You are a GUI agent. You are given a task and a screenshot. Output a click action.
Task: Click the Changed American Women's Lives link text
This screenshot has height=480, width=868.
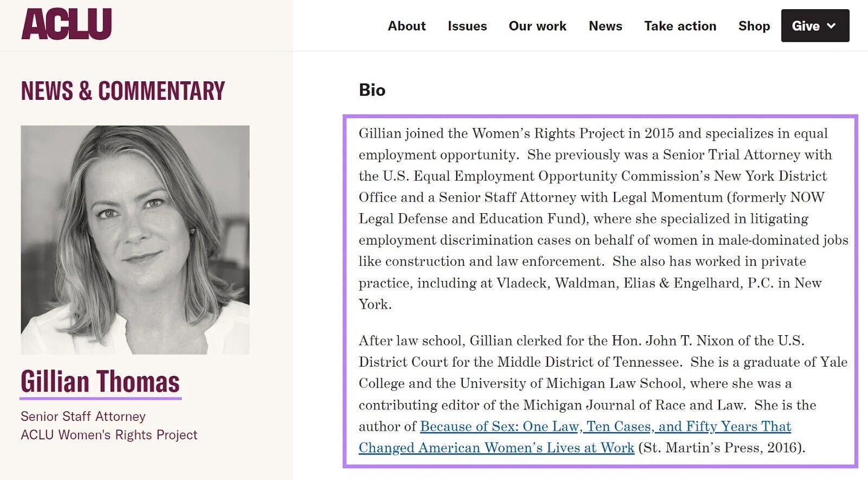496,447
